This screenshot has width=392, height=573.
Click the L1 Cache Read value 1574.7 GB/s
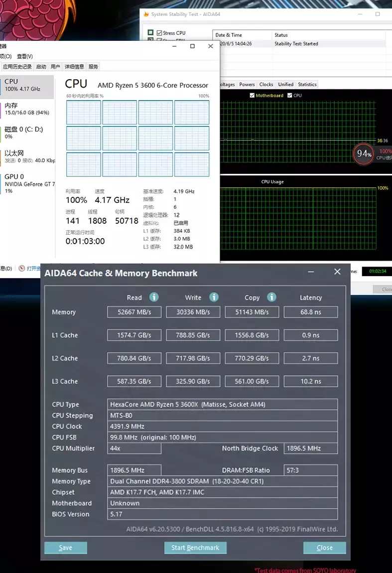click(x=134, y=335)
